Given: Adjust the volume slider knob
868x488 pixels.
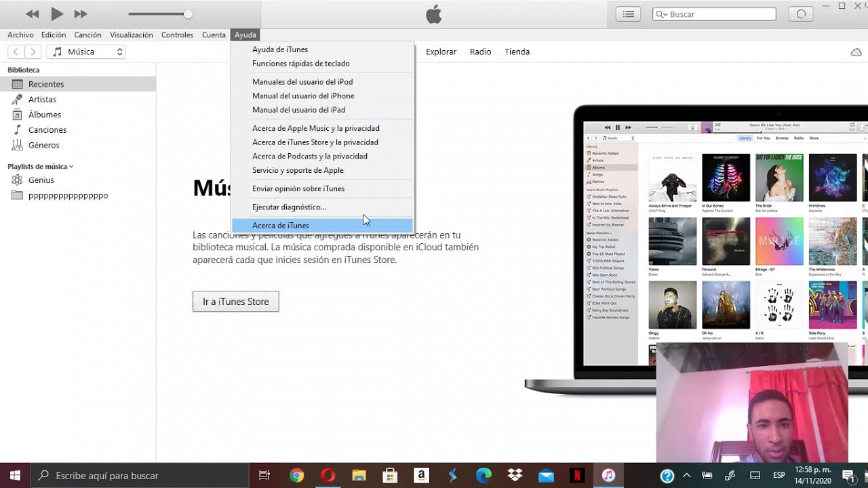Looking at the screenshot, I should (188, 14).
